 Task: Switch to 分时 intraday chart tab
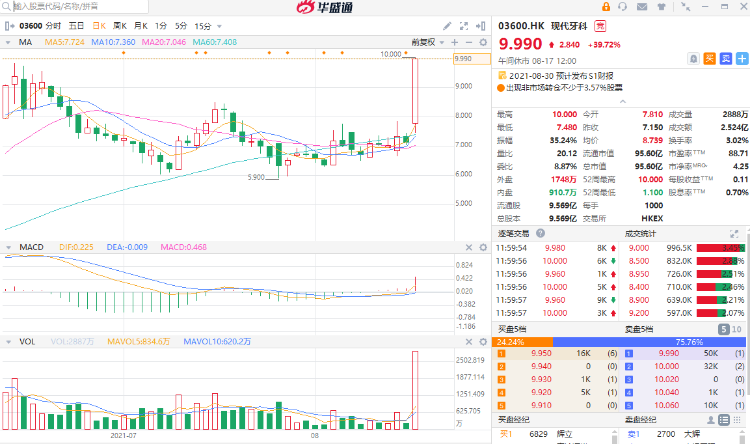tap(53, 24)
